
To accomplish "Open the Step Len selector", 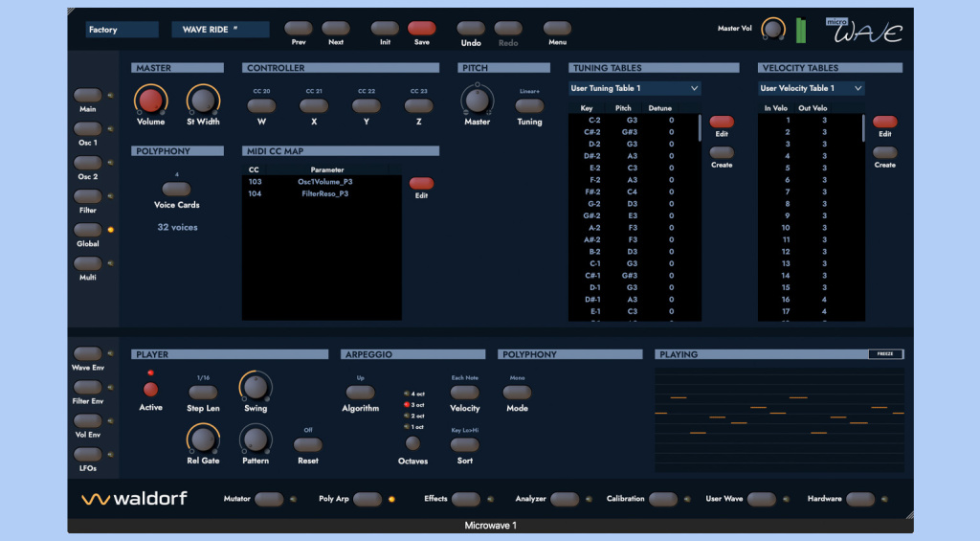I will (x=203, y=393).
